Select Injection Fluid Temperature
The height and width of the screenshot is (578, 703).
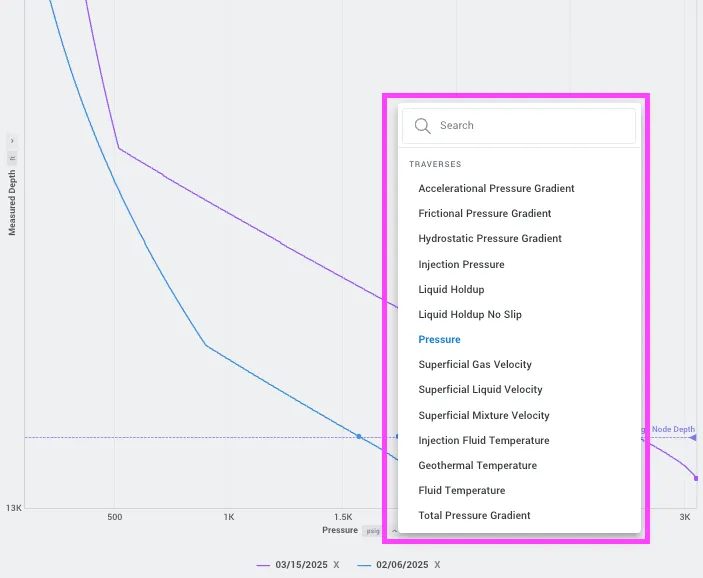point(484,440)
